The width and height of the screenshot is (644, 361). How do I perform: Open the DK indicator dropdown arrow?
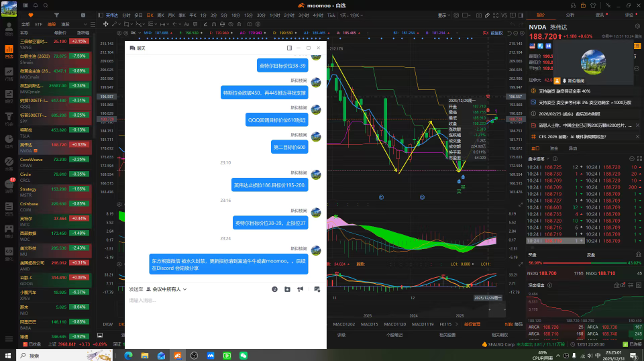pos(139,33)
